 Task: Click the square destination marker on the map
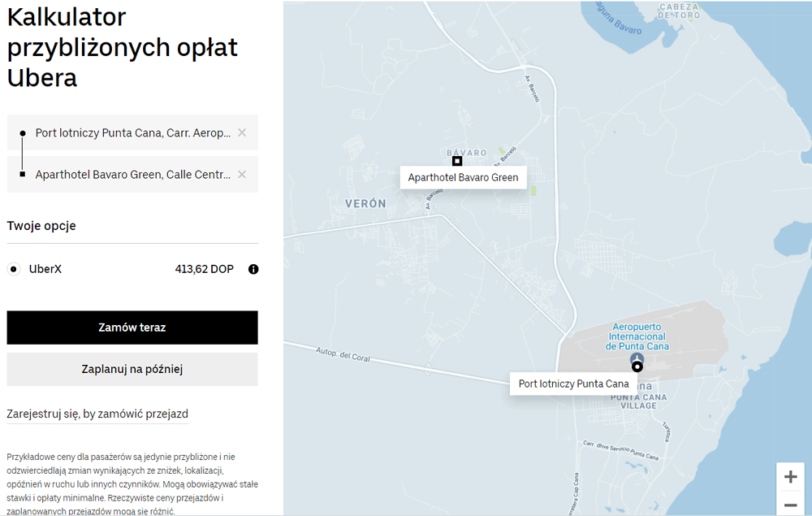(x=457, y=161)
